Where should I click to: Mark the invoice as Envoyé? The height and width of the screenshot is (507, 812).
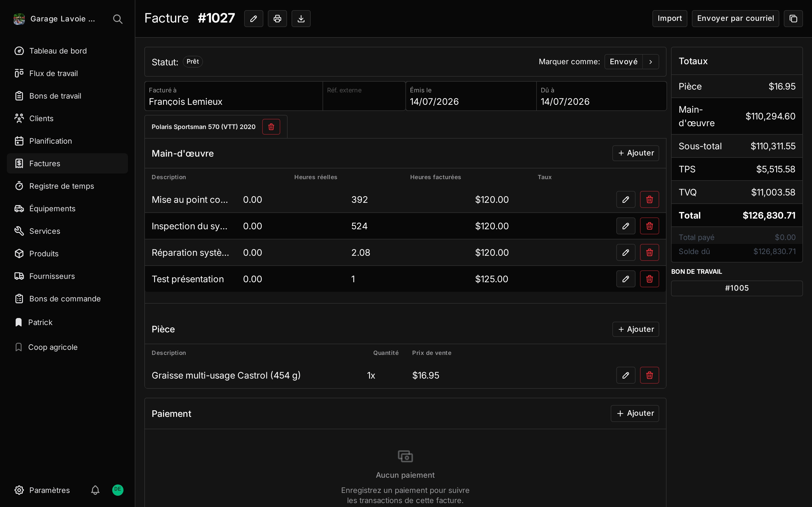[x=623, y=62]
